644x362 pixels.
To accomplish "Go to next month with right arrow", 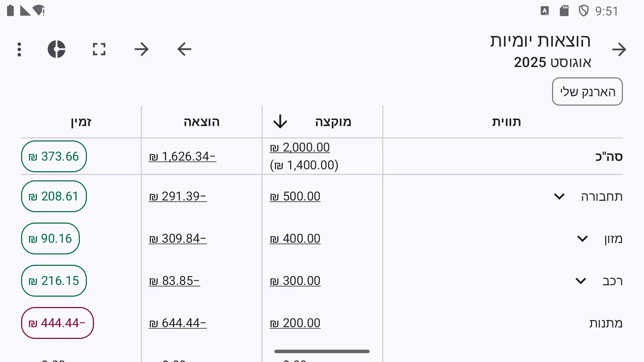I will point(142,49).
